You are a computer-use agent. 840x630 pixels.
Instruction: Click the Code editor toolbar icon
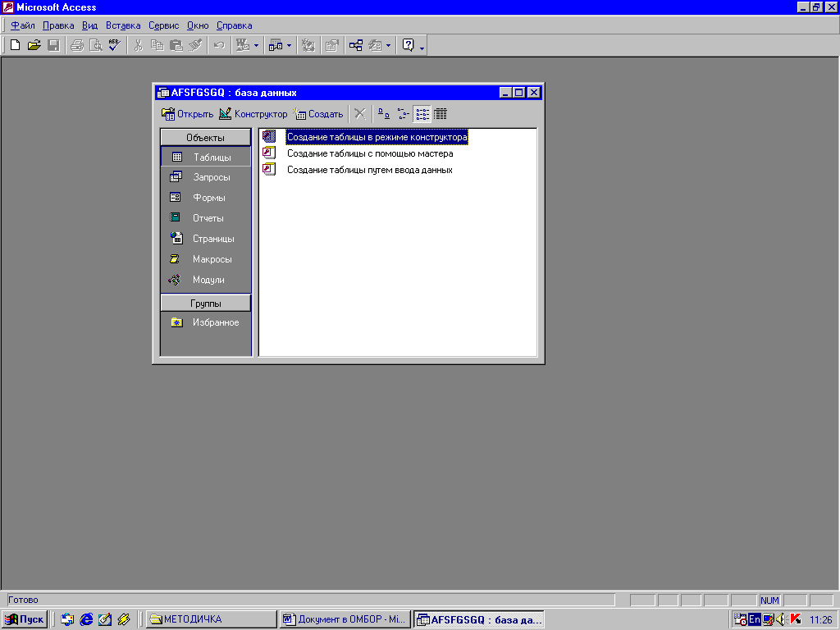pyautogui.click(x=308, y=45)
